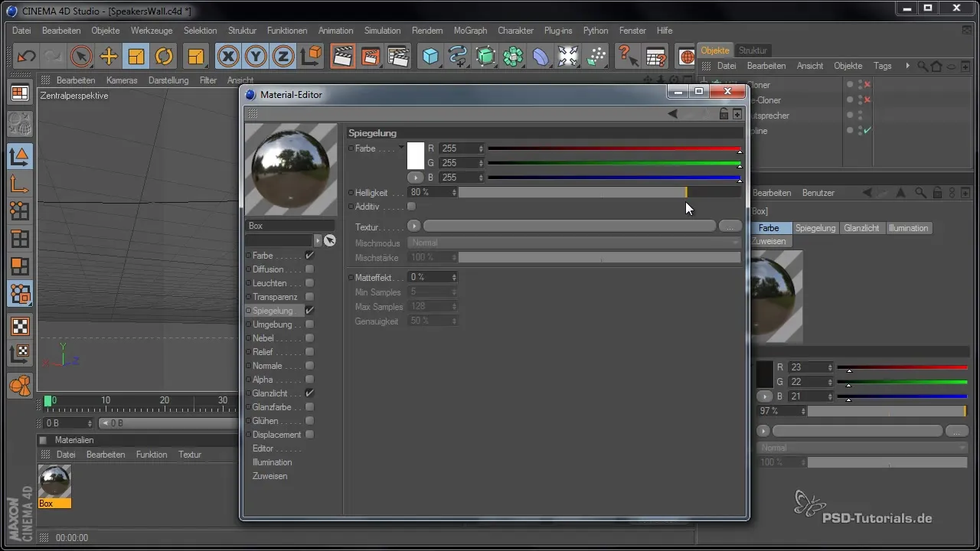Check the Additiv option
This screenshot has height=551, width=980.
point(411,207)
